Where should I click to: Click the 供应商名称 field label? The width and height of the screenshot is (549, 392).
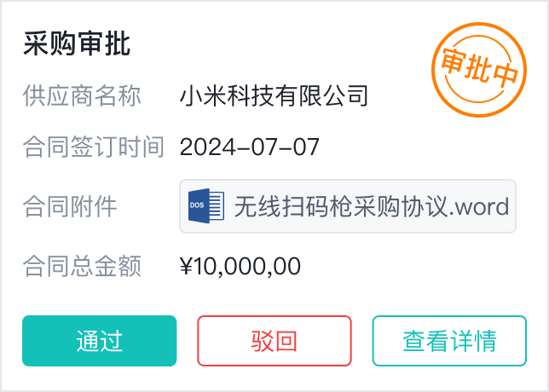coord(82,95)
